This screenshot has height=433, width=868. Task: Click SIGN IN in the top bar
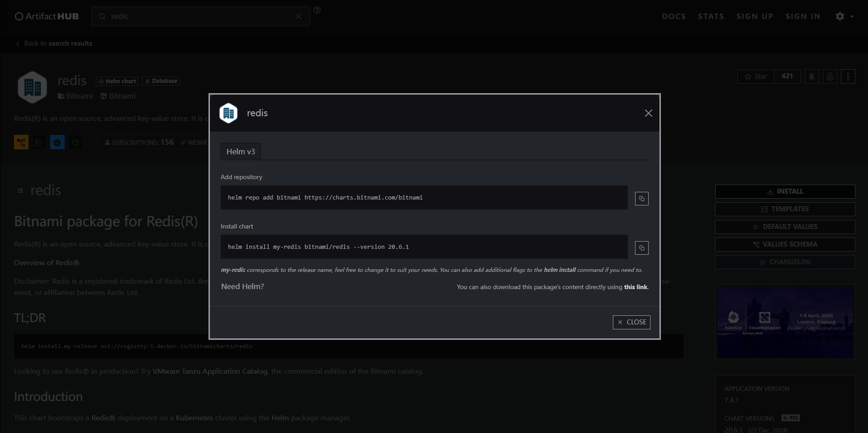(x=803, y=16)
